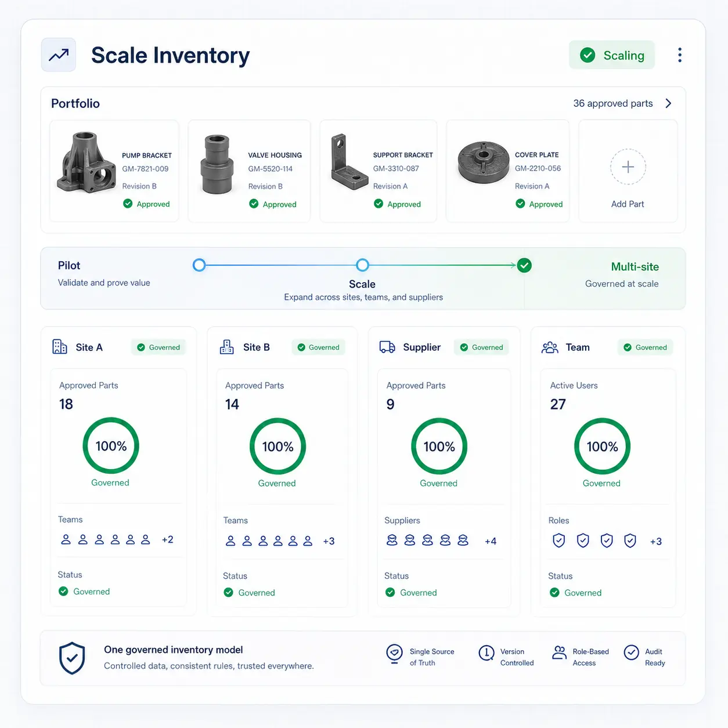This screenshot has height=728, width=728.
Task: Click Site A 100% governed progress ring
Action: (x=111, y=446)
